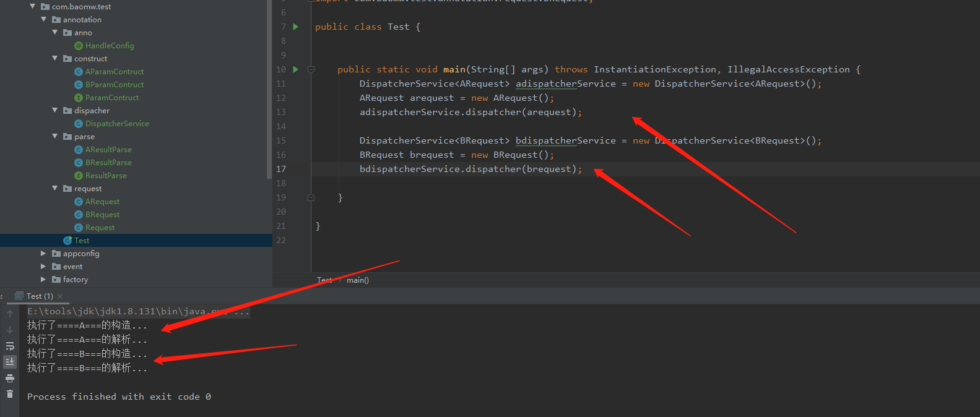
Task: Run the main method from the line 10 gutter icon
Action: tap(295, 69)
